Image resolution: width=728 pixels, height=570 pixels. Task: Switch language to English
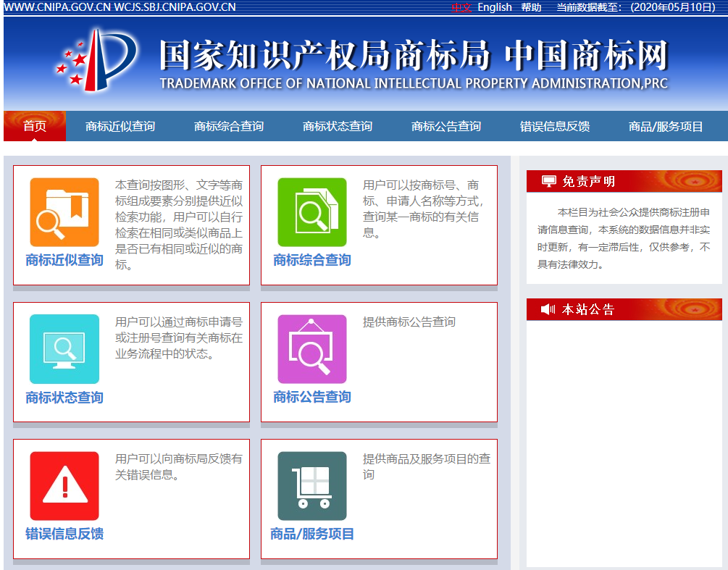pyautogui.click(x=495, y=7)
